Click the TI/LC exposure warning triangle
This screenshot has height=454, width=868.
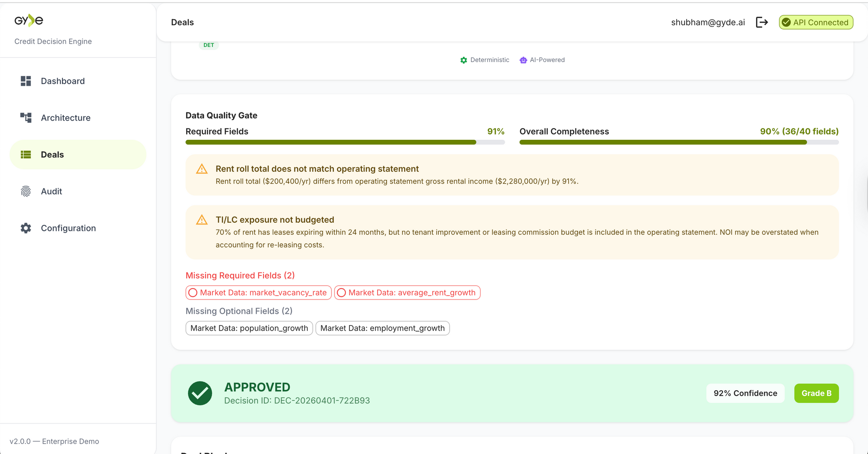(202, 220)
